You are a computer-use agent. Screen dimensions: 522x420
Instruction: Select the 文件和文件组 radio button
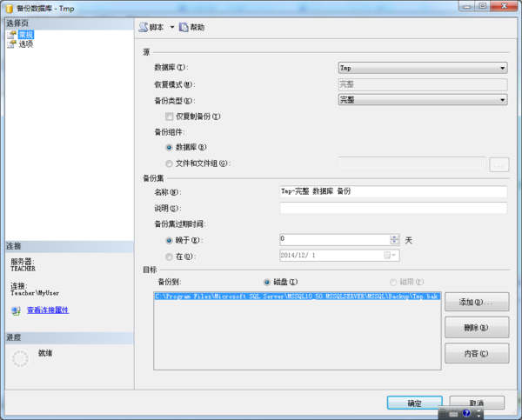click(x=169, y=163)
